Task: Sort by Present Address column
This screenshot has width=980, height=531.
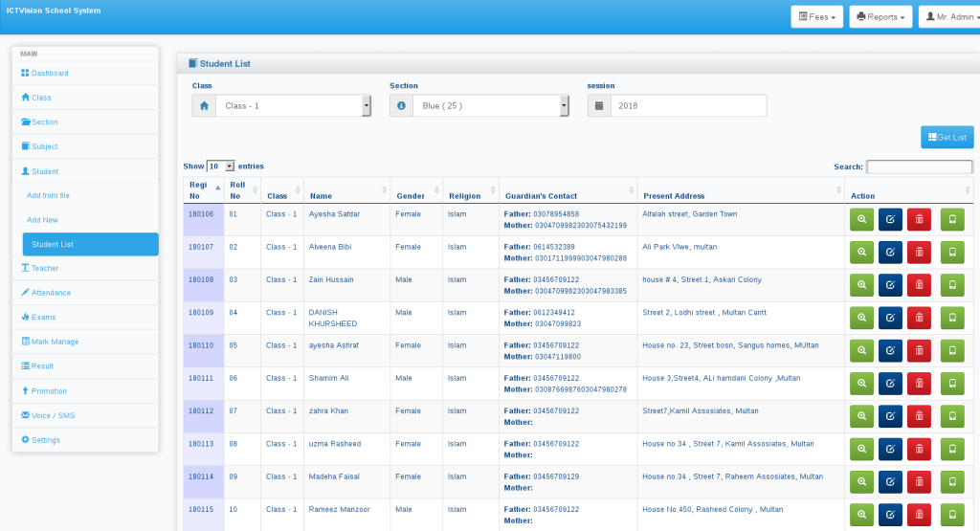Action: click(x=741, y=190)
